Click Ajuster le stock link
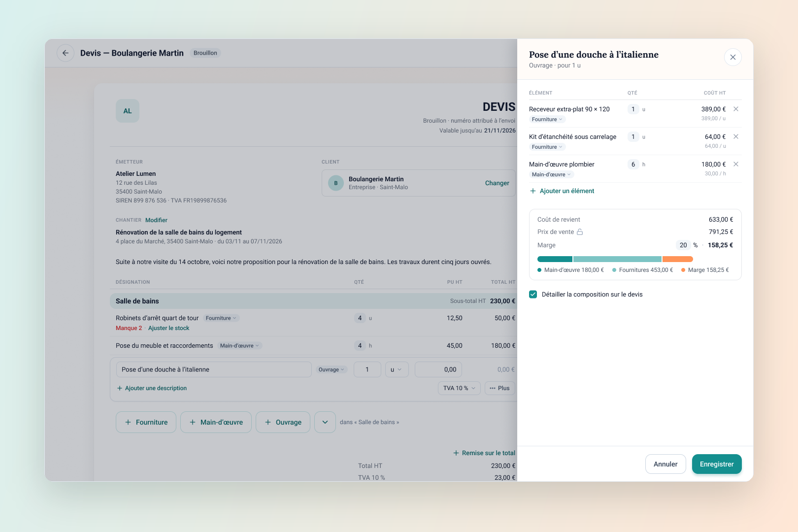Screen dimensions: 798x532 tap(168, 328)
